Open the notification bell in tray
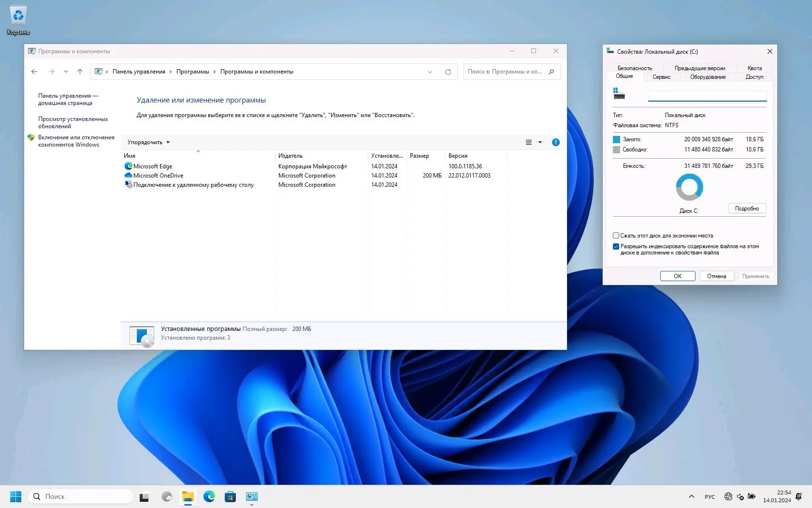This screenshot has width=812, height=508. (799, 496)
